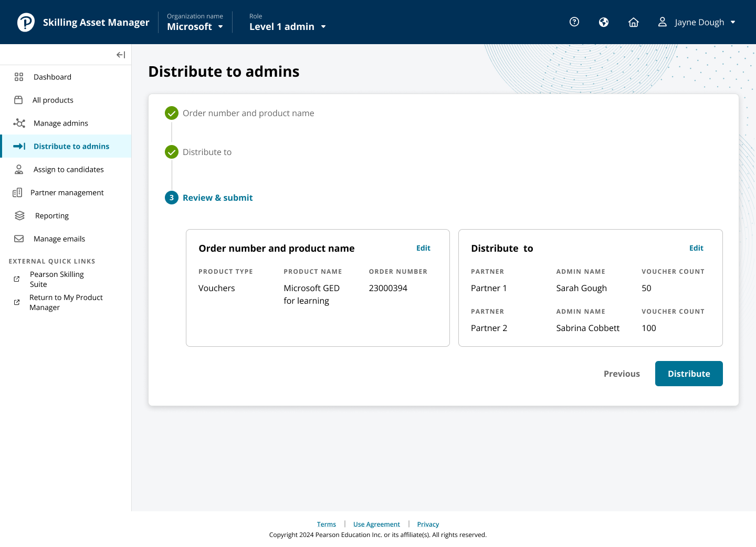Open Partner management in sidebar

coord(66,192)
